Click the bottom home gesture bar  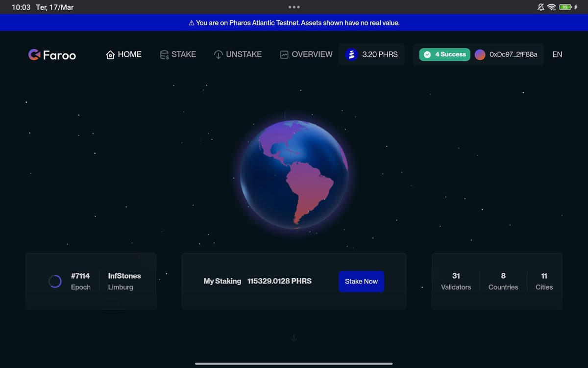(x=294, y=364)
